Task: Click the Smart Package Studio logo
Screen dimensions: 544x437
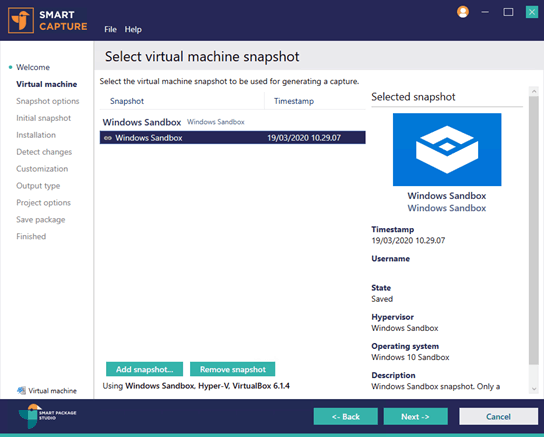Action: pos(47,415)
